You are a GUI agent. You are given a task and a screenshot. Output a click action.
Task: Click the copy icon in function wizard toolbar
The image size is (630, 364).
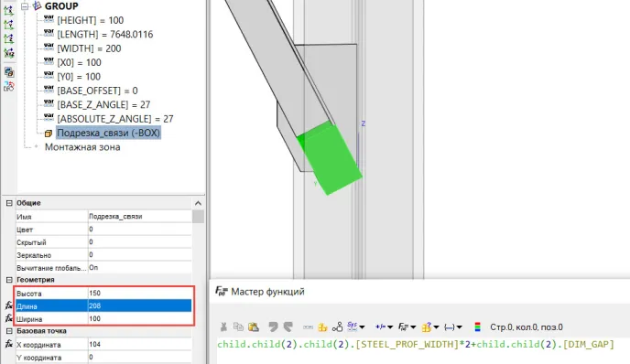pyautogui.click(x=238, y=327)
